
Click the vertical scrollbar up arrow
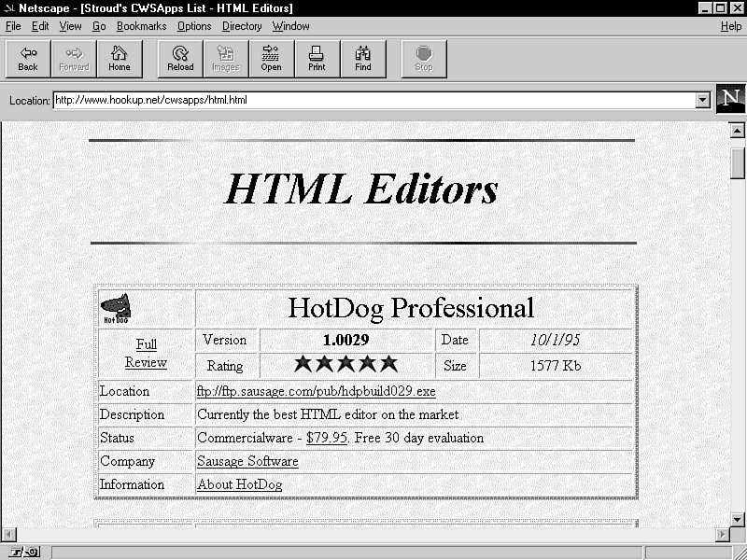737,130
